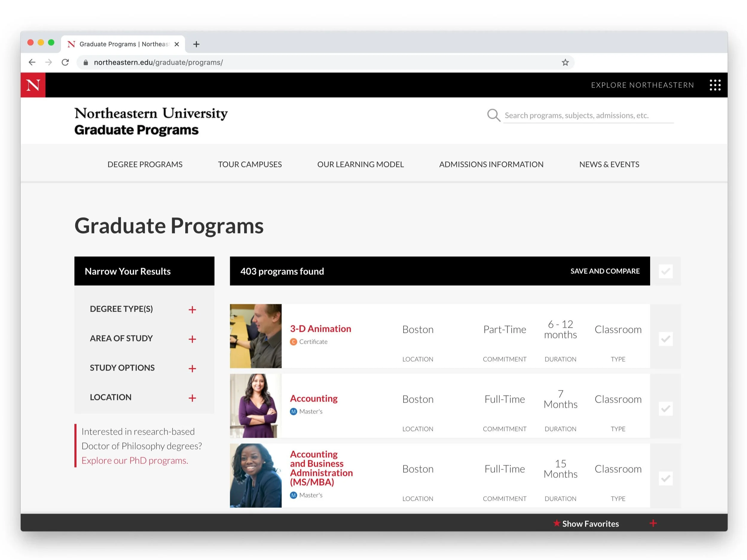Screen dimensions: 747x560
Task: Check the 3-D Animation compare checkbox
Action: (665, 339)
